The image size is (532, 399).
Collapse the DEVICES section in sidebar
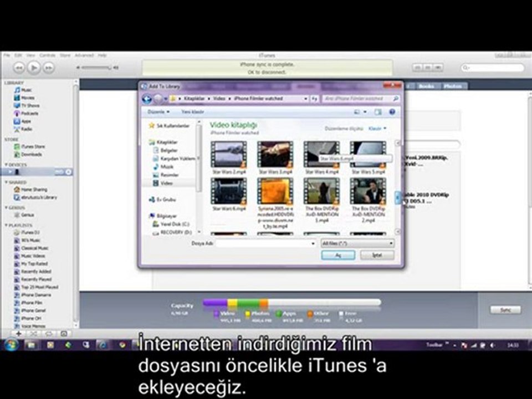(6, 165)
